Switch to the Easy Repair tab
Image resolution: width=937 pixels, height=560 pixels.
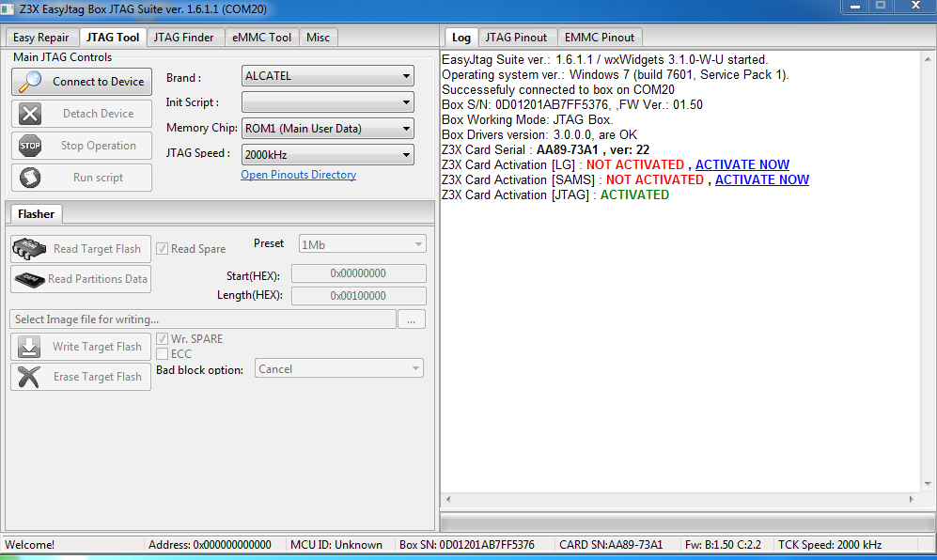(40, 38)
